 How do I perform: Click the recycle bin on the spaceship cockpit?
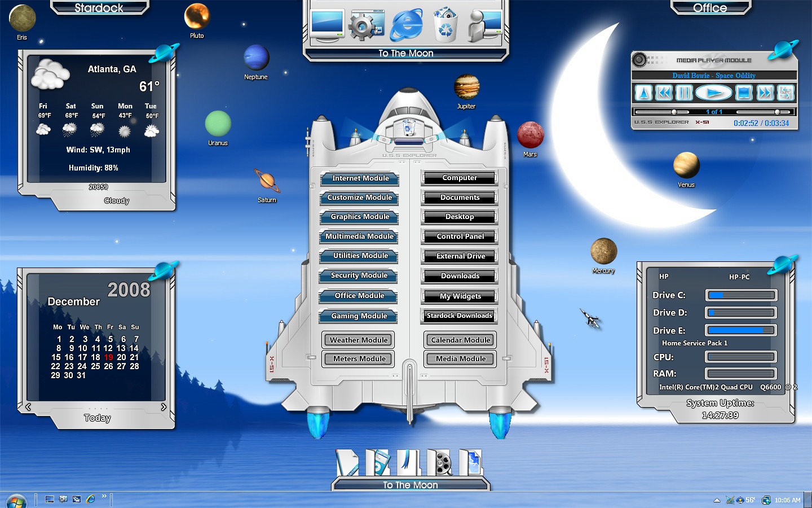click(410, 128)
